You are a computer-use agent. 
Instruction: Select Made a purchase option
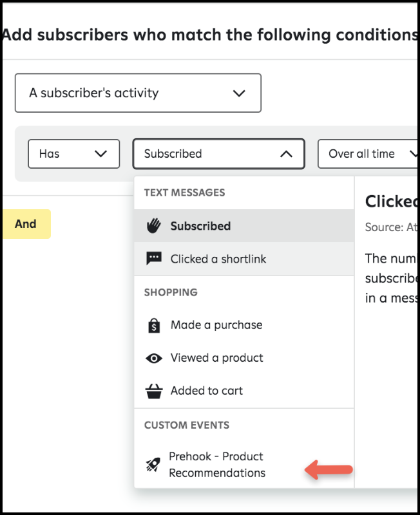point(216,325)
